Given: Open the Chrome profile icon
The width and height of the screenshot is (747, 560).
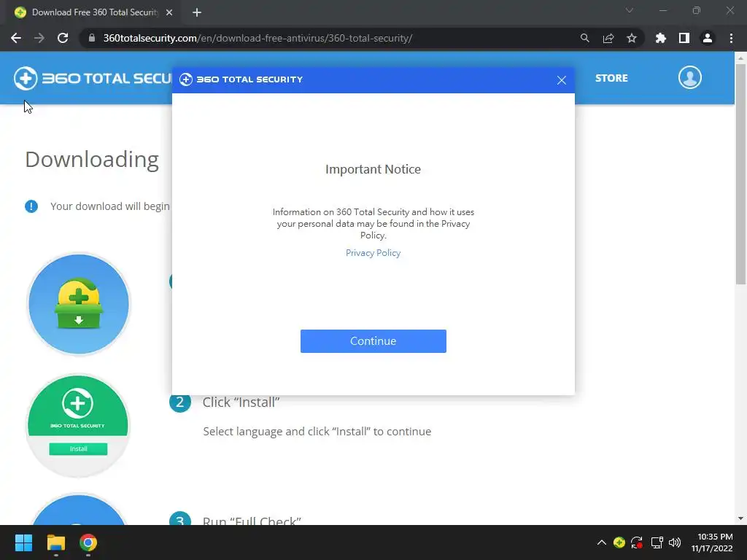Looking at the screenshot, I should [x=708, y=38].
